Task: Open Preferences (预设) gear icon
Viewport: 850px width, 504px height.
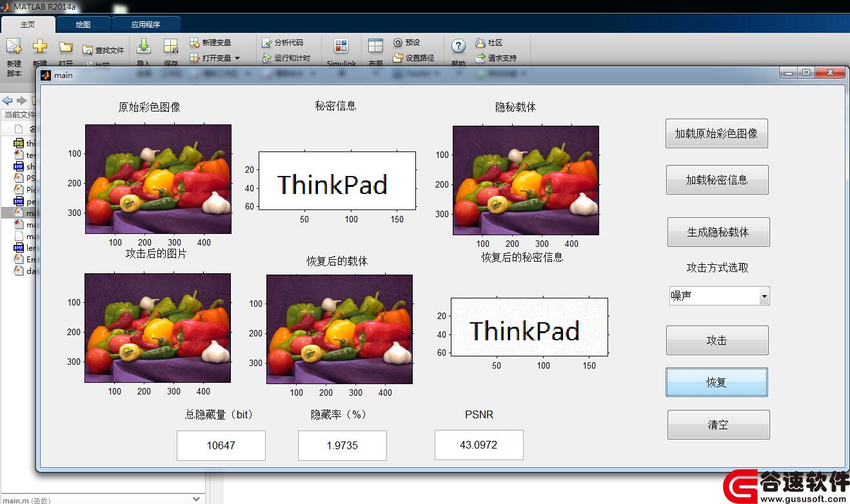Action: click(x=398, y=43)
